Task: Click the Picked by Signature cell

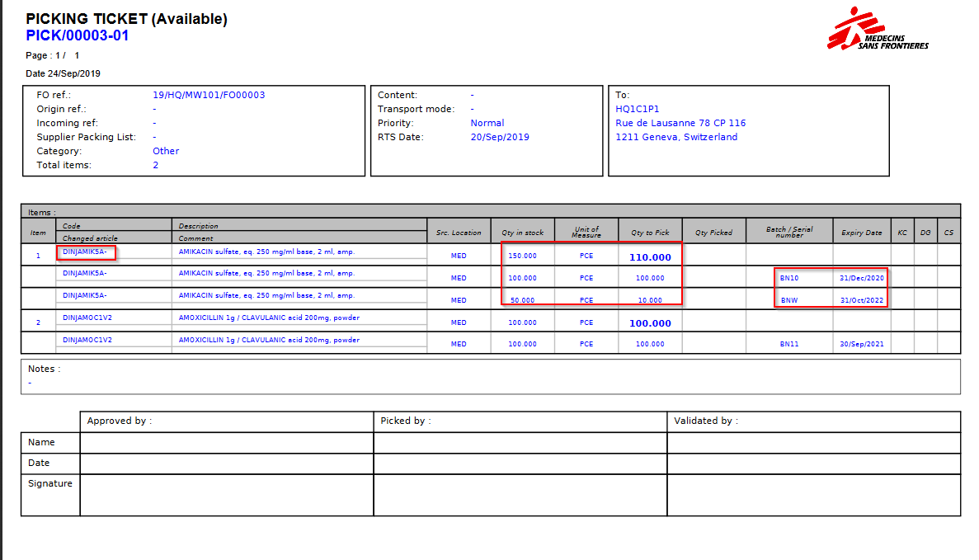Action: [520, 495]
